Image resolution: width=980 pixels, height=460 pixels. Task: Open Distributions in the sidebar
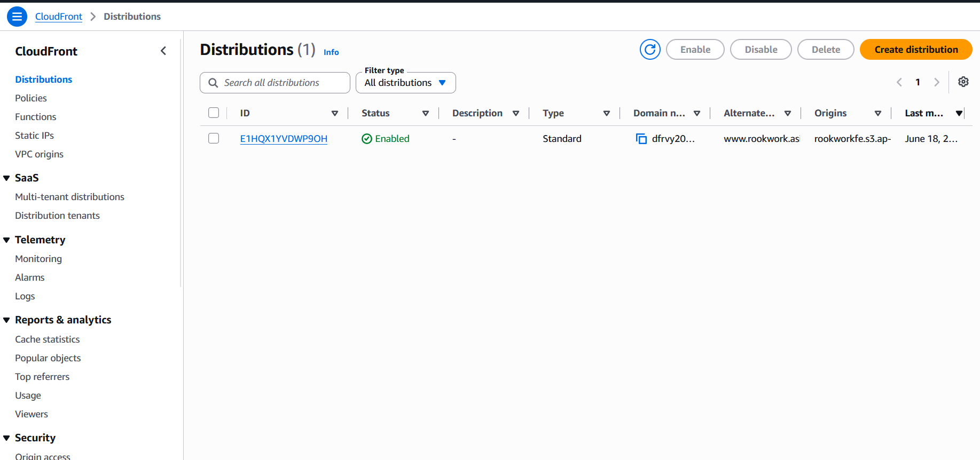[43, 80]
